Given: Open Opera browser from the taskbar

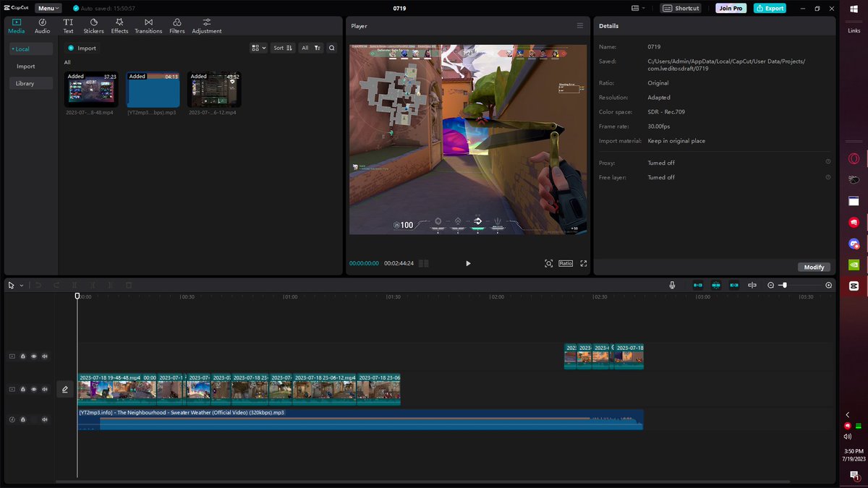Looking at the screenshot, I should (854, 159).
